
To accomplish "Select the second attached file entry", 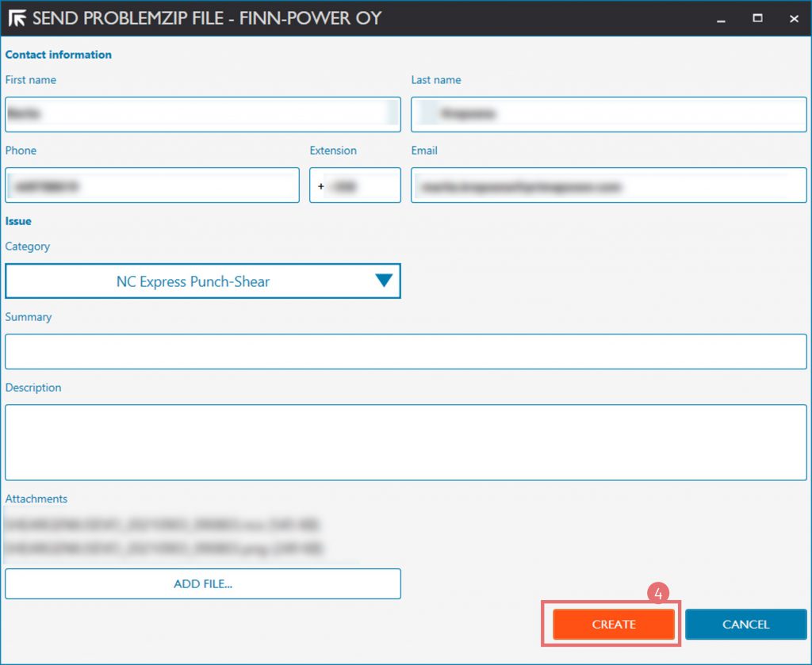I will pyautogui.click(x=163, y=548).
